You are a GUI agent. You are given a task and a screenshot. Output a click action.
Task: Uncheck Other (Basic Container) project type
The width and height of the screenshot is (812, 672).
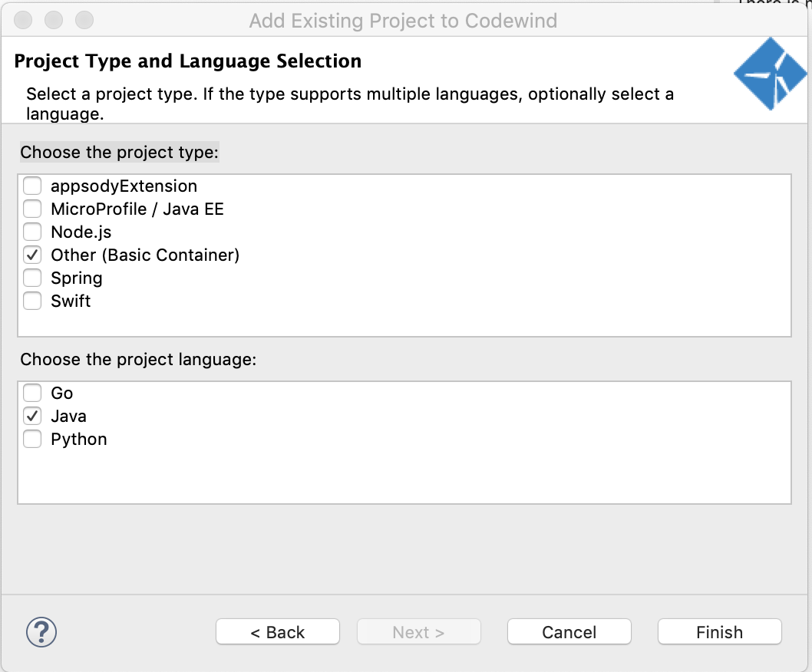[x=32, y=255]
